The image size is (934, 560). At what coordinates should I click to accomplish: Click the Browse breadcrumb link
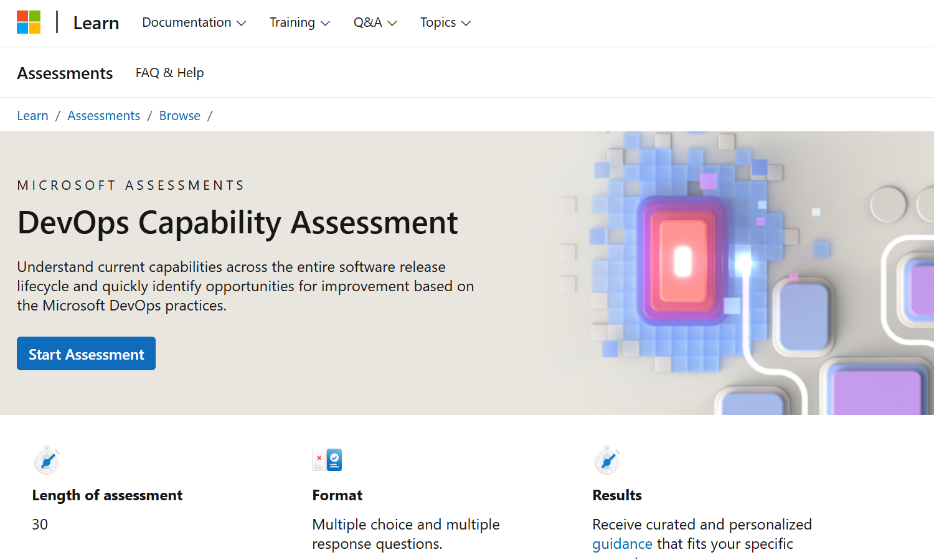[x=179, y=116]
